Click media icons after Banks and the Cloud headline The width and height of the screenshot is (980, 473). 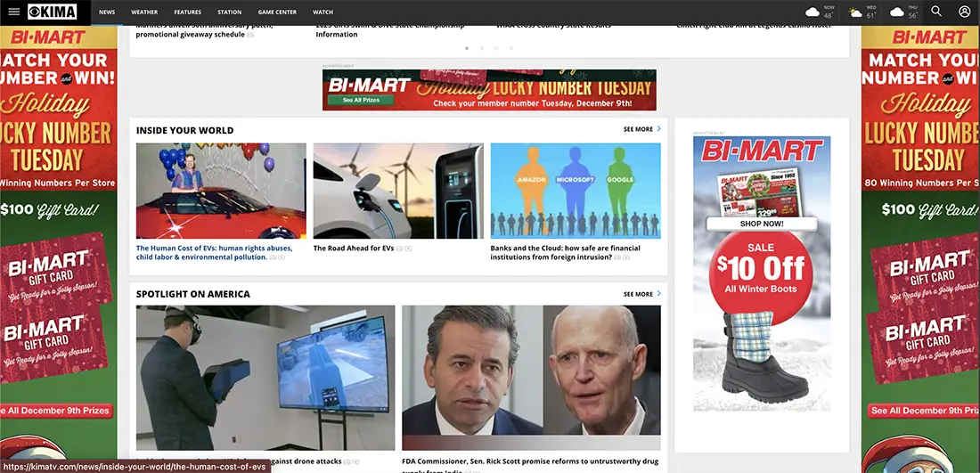[622, 257]
